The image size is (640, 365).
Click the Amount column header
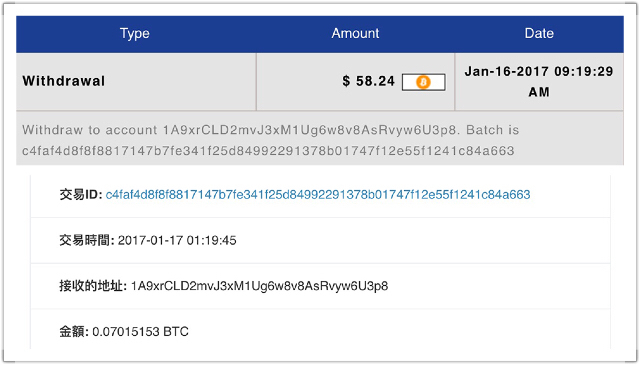(x=355, y=33)
